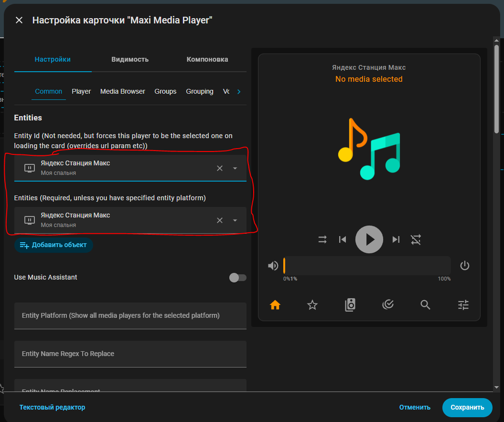Focus the Entity Name Regex To Replace field
The height and width of the screenshot is (422, 504).
pyautogui.click(x=130, y=354)
